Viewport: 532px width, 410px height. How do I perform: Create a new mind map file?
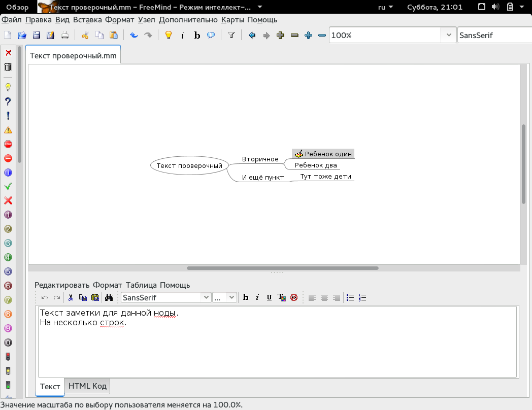(8, 35)
